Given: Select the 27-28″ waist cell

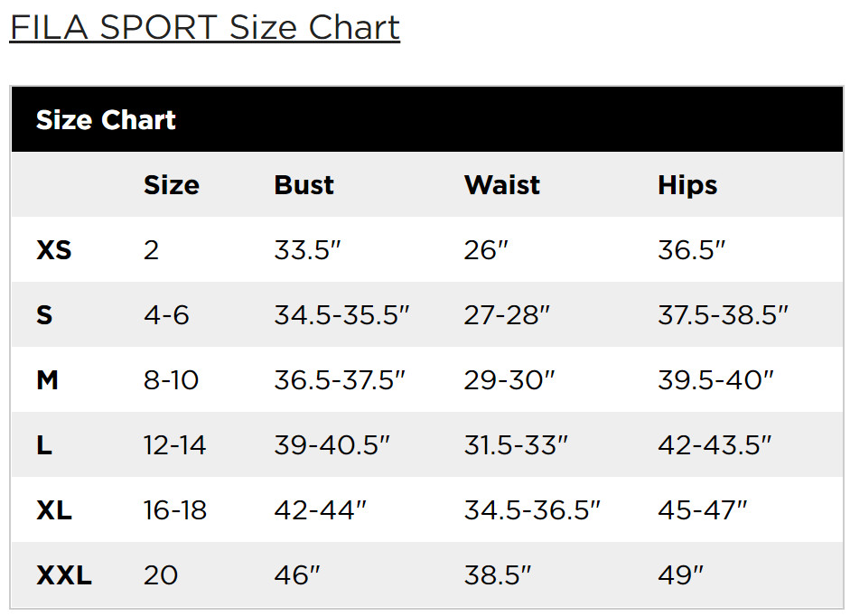Looking at the screenshot, I should (507, 315).
